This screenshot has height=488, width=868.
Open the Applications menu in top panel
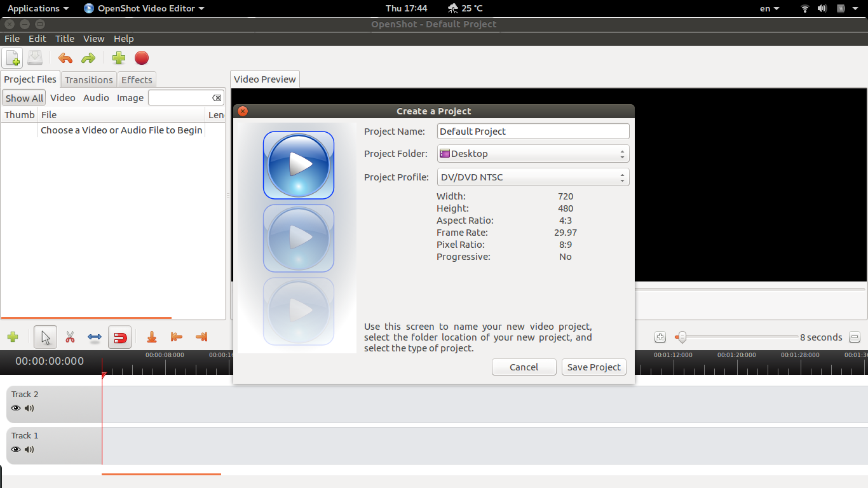point(38,8)
